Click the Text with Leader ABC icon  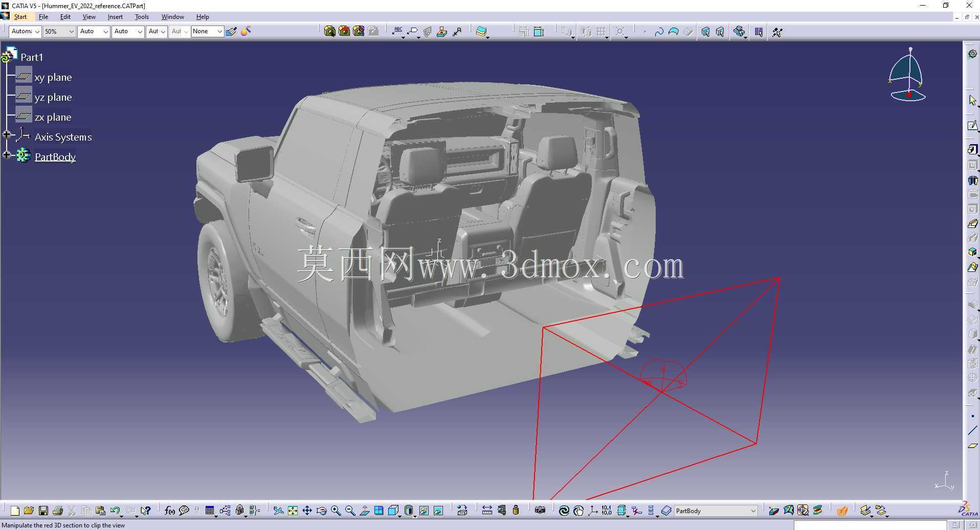(397, 32)
